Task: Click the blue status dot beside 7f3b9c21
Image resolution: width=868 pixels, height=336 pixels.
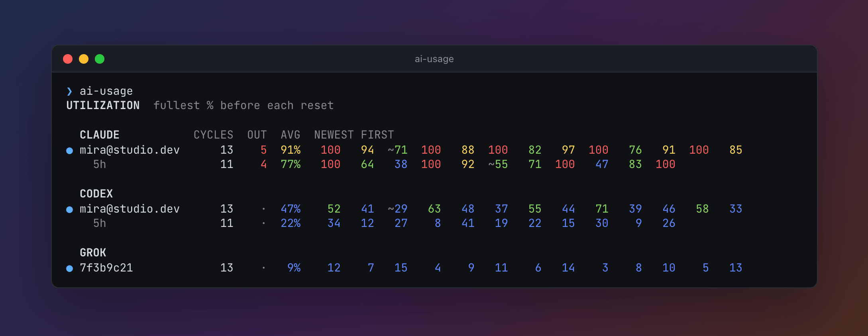Action: point(69,268)
